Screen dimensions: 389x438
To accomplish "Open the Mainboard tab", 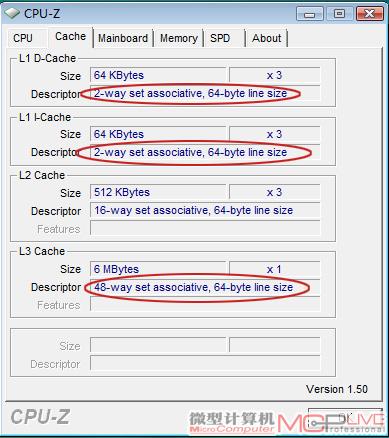I will 123,38.
